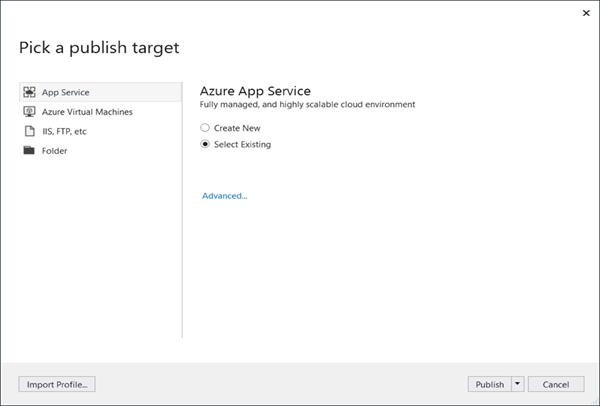Screen dimensions: 600x406
Task: Choose Azure Virtual Machines as publish target
Action: [87, 112]
